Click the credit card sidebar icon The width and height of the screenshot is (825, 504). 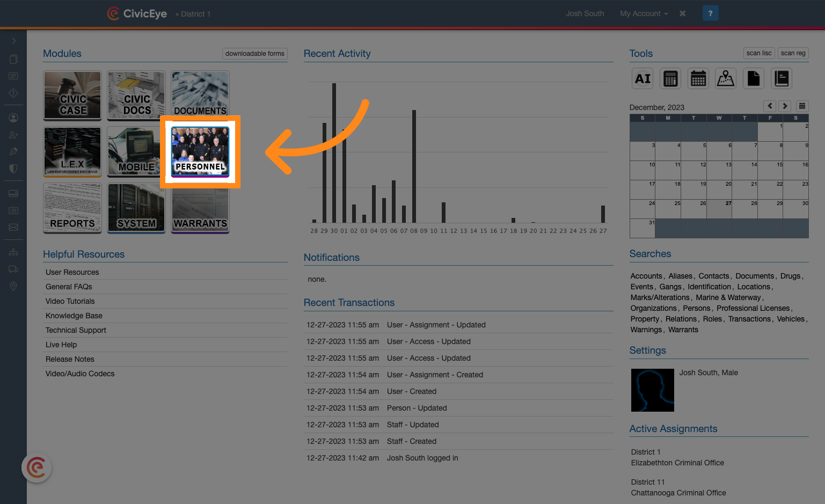[x=13, y=193]
